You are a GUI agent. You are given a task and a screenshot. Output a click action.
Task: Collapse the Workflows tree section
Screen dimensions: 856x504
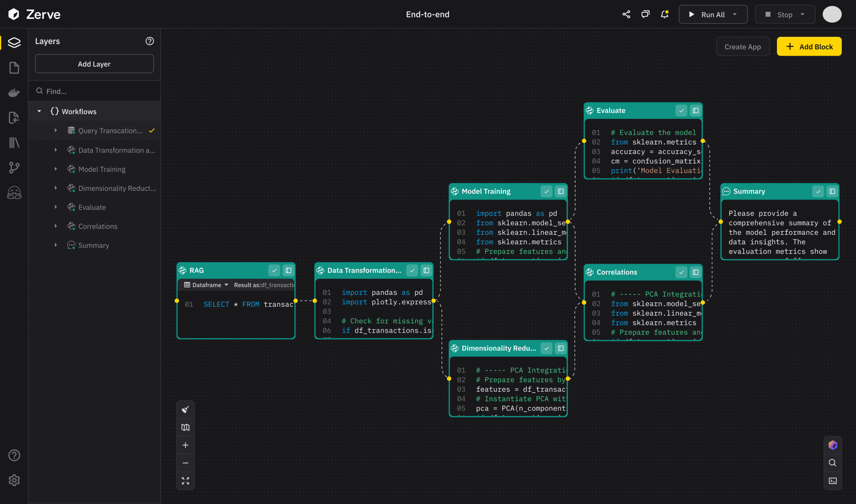[39, 111]
